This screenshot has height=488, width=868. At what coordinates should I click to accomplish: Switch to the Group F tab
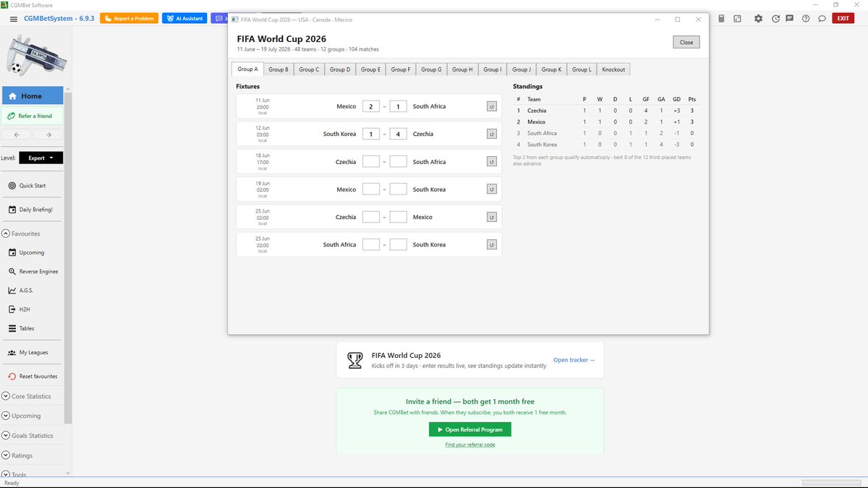[400, 69]
